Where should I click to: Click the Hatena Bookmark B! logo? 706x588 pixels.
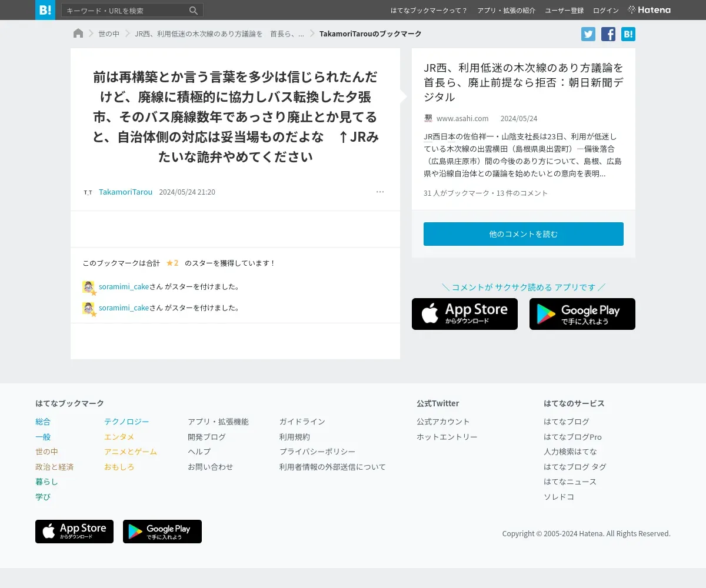(x=45, y=10)
